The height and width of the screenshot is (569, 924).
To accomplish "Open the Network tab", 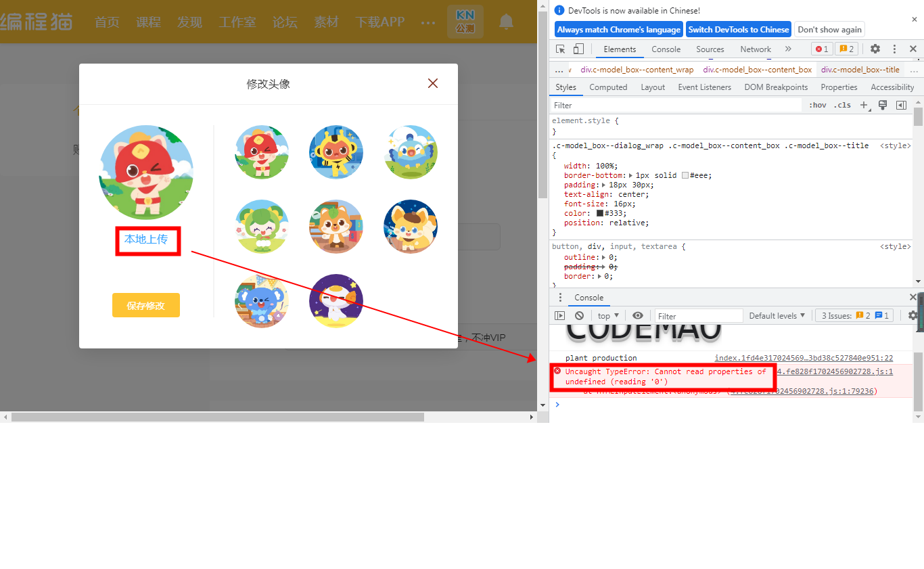I will [756, 49].
